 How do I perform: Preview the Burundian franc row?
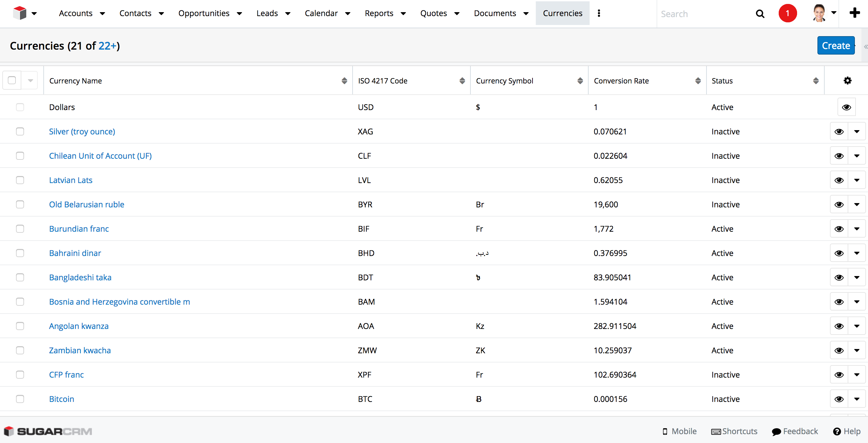tap(839, 229)
